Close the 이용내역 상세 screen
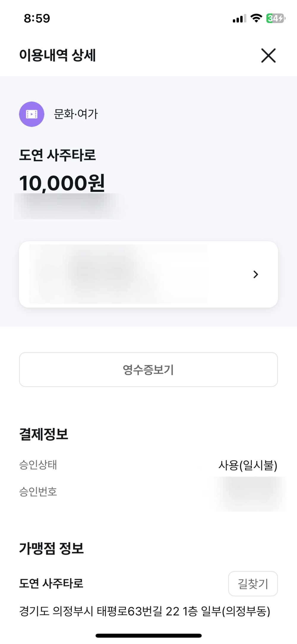This screenshot has height=644, width=297. click(268, 56)
